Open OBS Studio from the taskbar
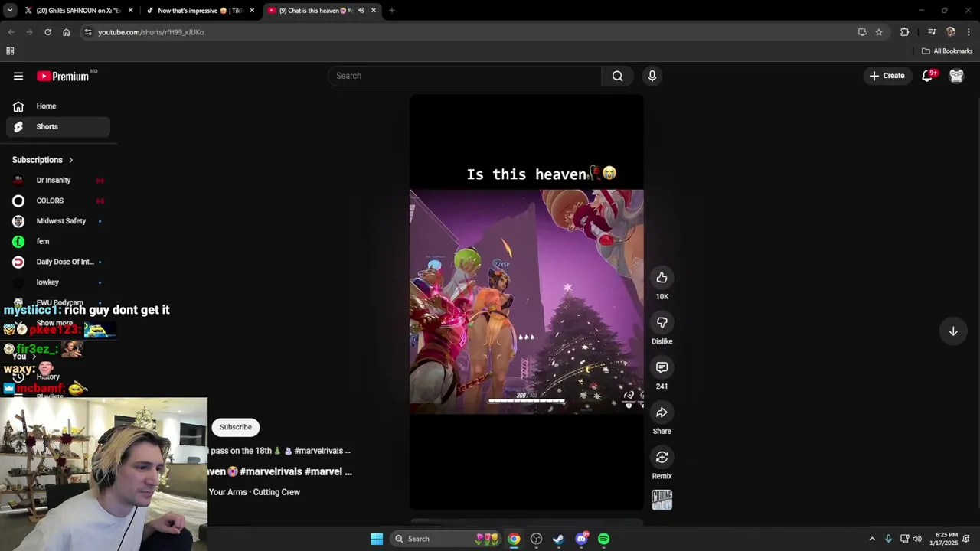The height and width of the screenshot is (551, 980). (x=536, y=539)
